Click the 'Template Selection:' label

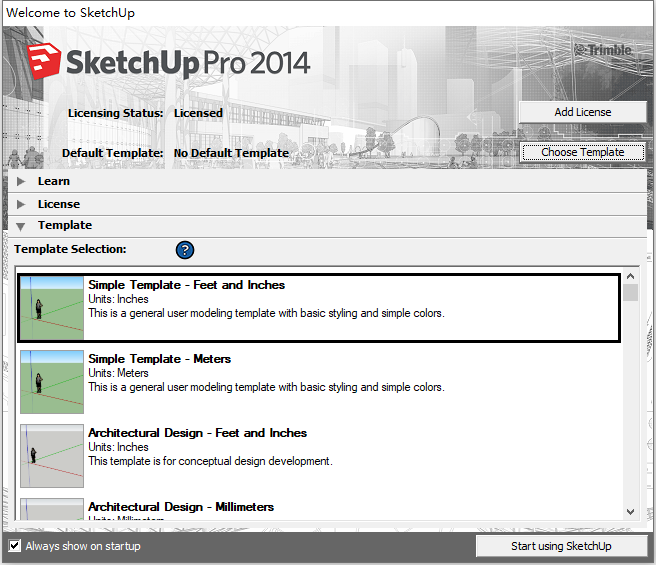point(70,249)
